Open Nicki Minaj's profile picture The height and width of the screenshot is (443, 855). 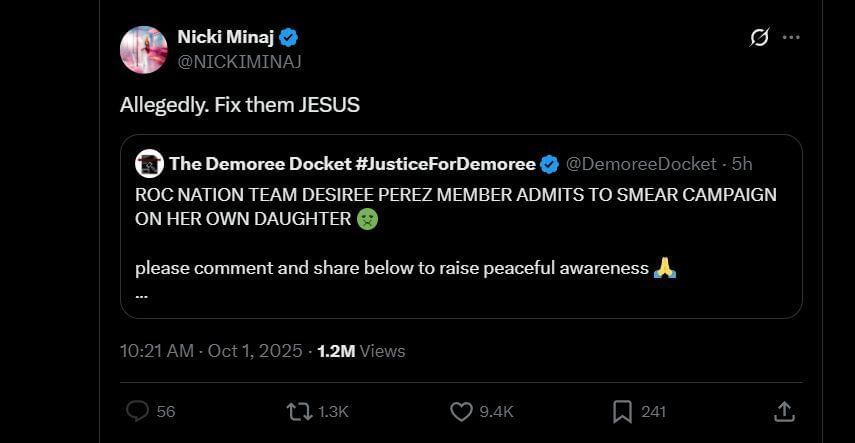143,49
